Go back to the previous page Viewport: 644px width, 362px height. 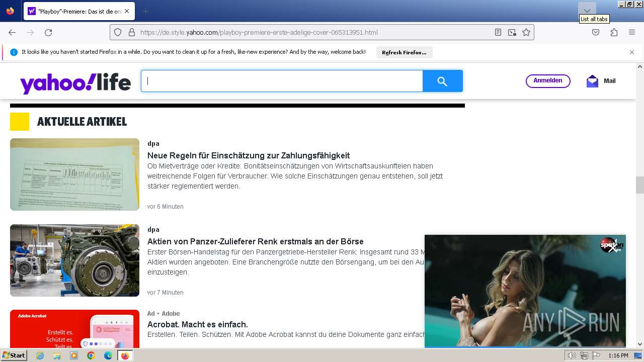click(12, 32)
